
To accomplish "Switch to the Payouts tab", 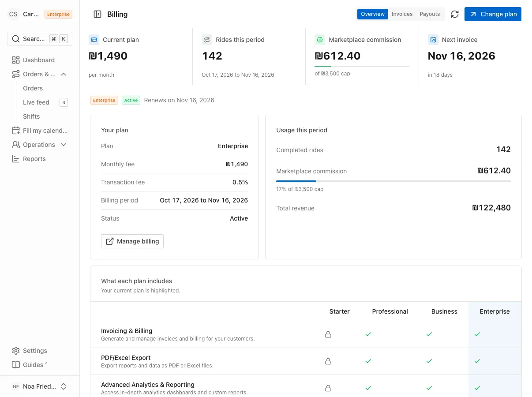I will (x=430, y=14).
